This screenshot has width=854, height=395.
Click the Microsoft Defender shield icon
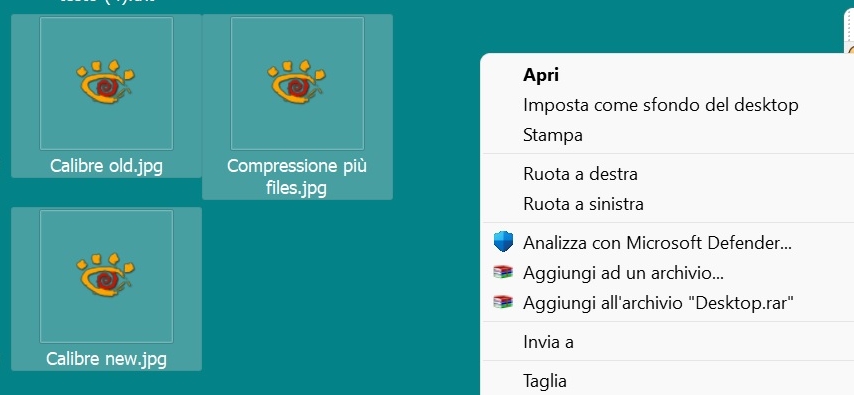[503, 241]
